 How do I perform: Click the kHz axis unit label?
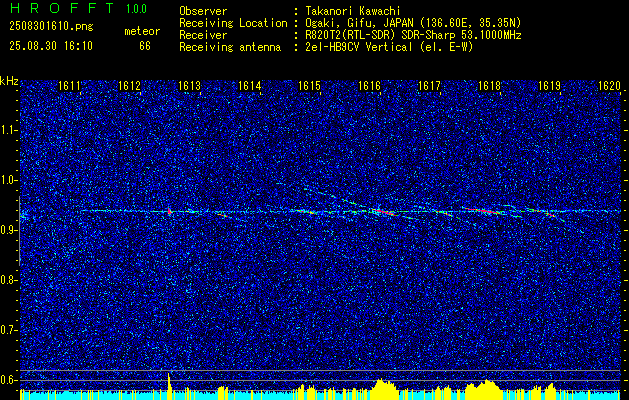click(9, 81)
